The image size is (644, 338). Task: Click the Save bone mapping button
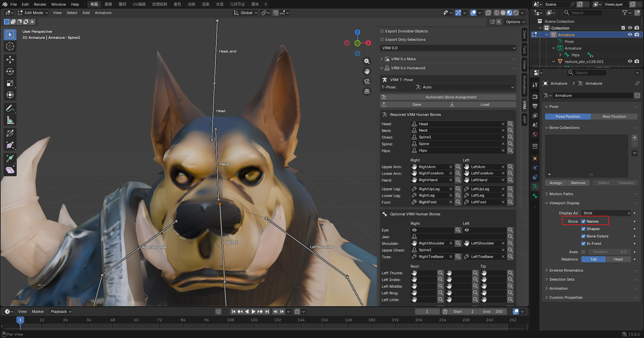(x=414, y=105)
